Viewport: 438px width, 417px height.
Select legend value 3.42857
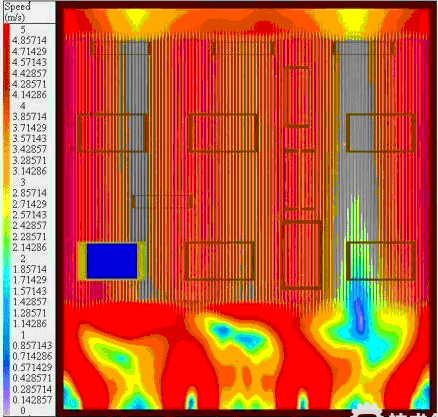(29, 149)
